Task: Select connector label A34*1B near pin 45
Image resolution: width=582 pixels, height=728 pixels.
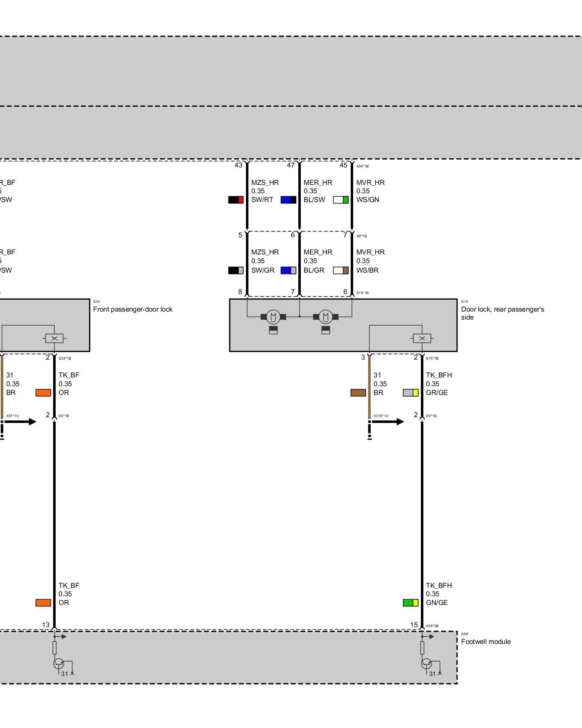Action: pyautogui.click(x=362, y=166)
